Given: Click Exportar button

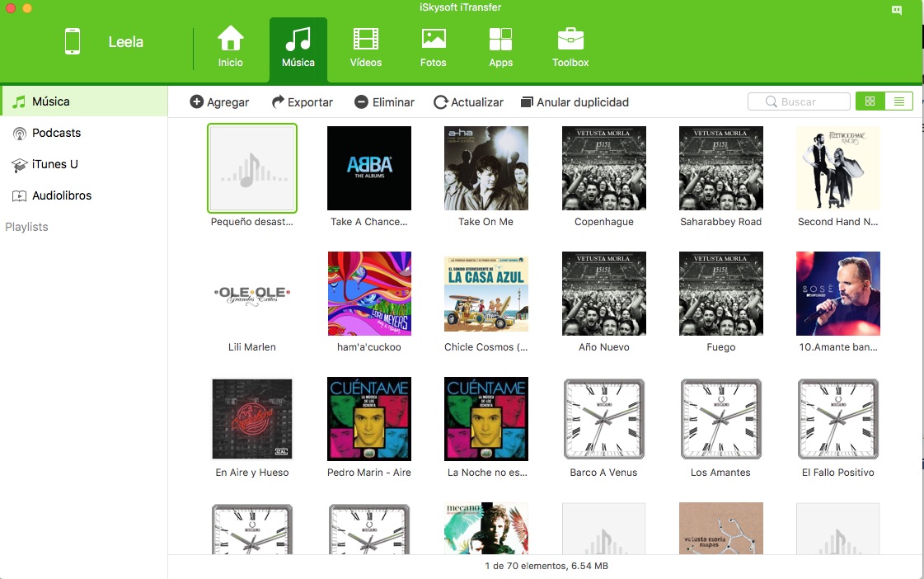Looking at the screenshot, I should point(303,102).
